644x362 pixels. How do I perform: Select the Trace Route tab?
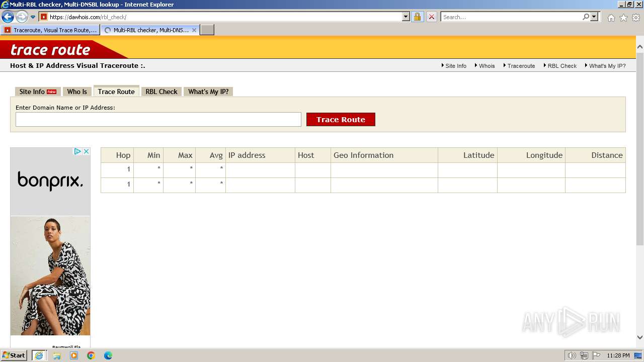pyautogui.click(x=116, y=92)
